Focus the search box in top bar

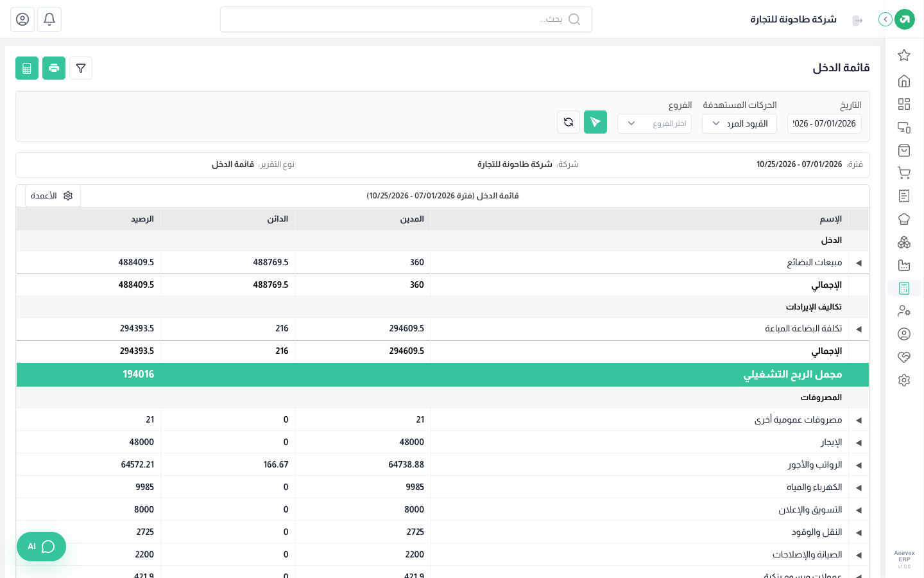coord(406,19)
